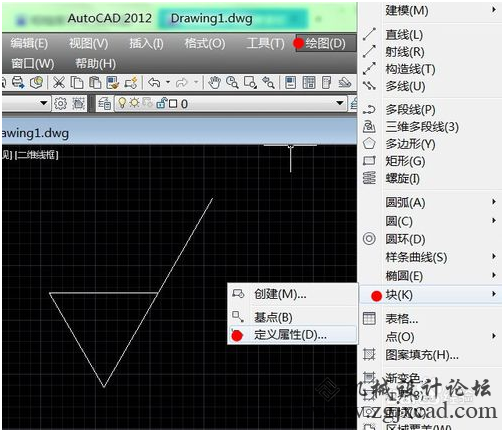Toggle layer 0 light bulb on/off
The height and width of the screenshot is (432, 504).
pos(122,103)
